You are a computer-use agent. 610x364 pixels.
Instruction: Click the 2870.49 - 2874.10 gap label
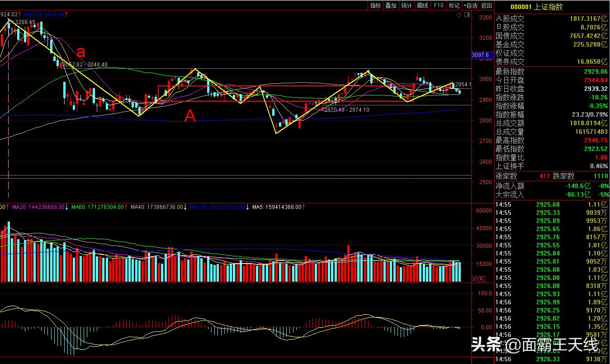coord(346,109)
